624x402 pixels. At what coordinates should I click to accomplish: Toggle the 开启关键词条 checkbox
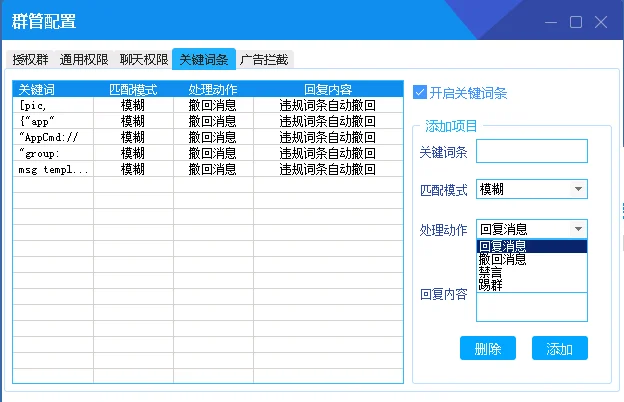coord(420,92)
